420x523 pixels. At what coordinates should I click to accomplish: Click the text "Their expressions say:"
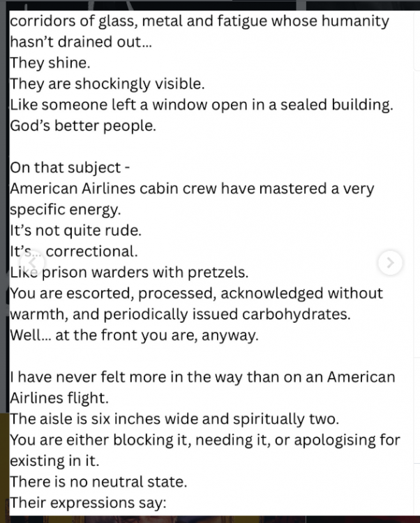[x=87, y=502]
